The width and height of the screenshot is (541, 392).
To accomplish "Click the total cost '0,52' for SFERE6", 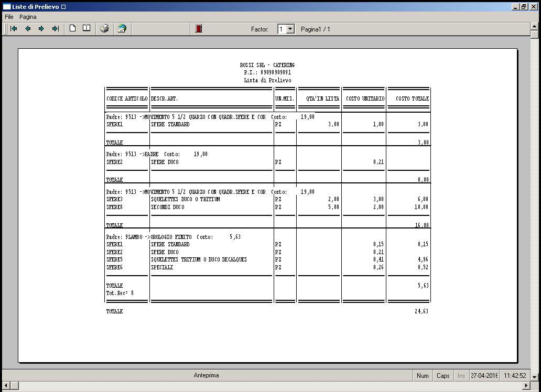I will pos(423,267).
